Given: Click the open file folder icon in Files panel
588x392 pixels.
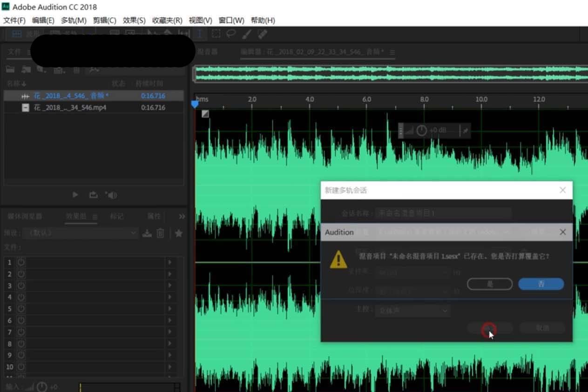Looking at the screenshot, I should 10,69.
